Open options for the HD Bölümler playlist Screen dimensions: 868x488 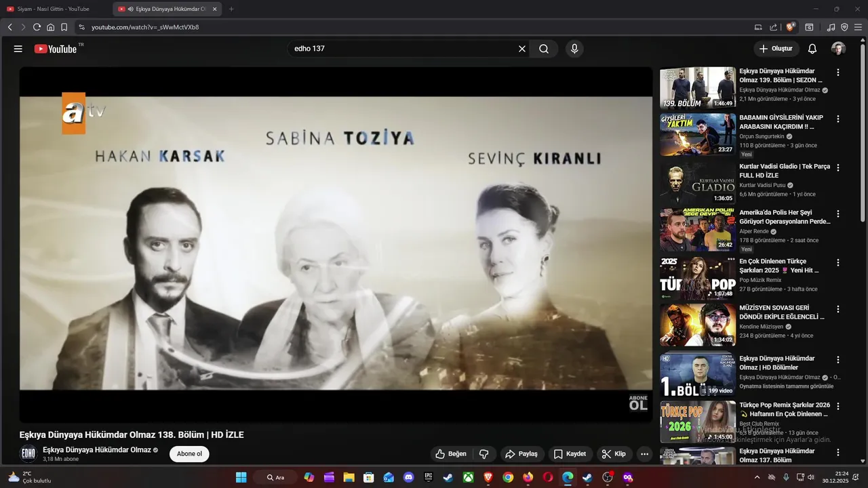(x=838, y=360)
